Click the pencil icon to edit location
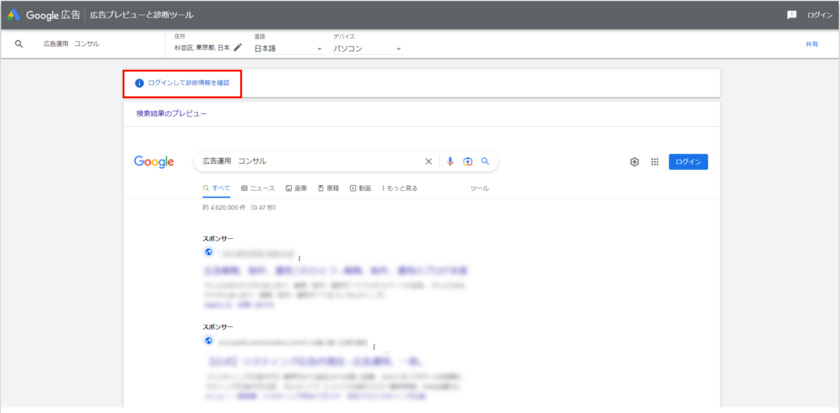The width and height of the screenshot is (840, 413). pyautogui.click(x=238, y=47)
